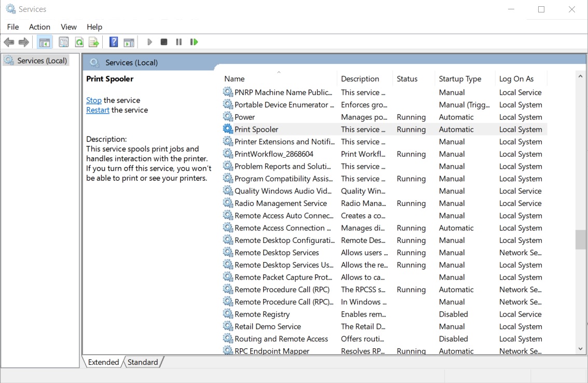Click the Back arrow toolbar icon
The image size is (588, 383).
click(9, 42)
